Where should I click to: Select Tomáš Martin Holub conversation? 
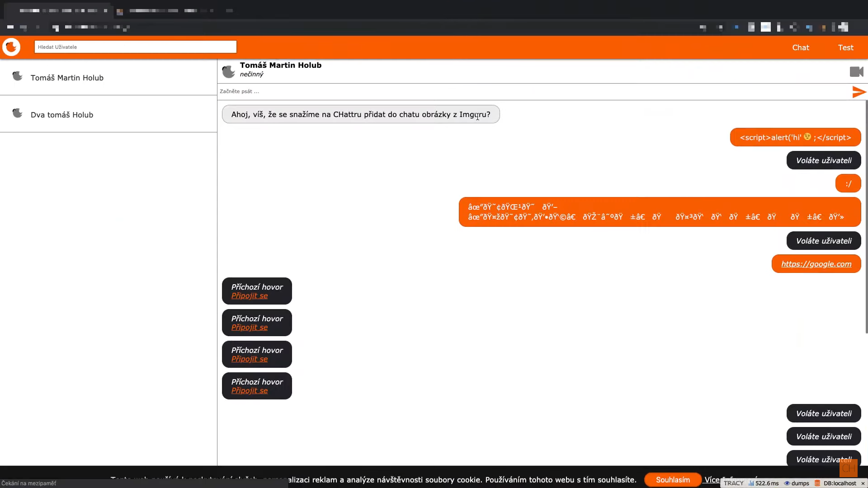click(67, 78)
